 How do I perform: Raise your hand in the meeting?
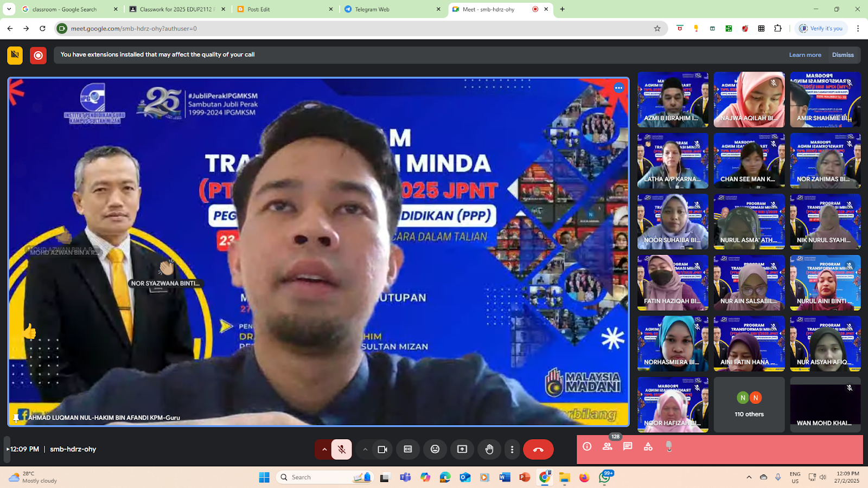[489, 450]
